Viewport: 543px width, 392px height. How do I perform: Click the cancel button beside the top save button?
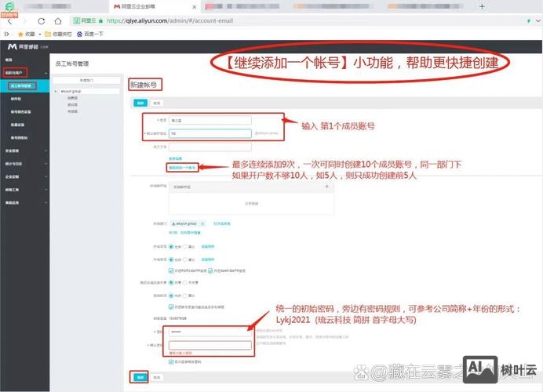tap(157, 103)
